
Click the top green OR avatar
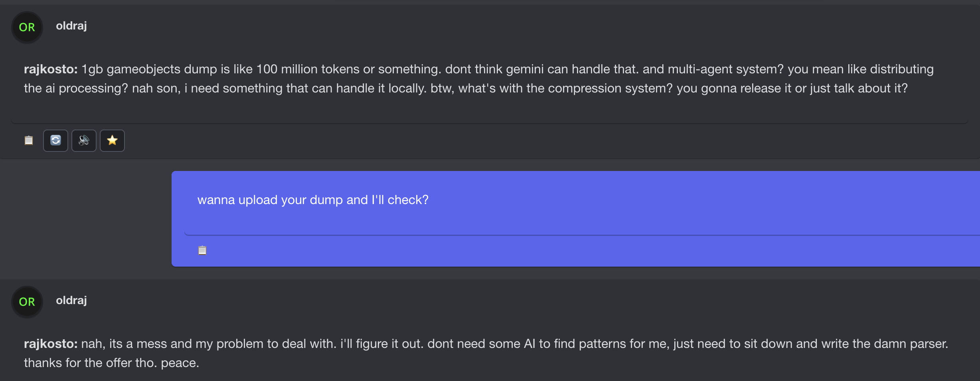pyautogui.click(x=27, y=27)
